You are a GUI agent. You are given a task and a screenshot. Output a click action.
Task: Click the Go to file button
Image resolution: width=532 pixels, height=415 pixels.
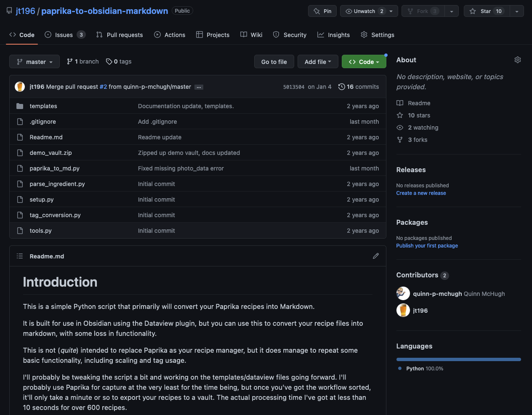coord(274,61)
